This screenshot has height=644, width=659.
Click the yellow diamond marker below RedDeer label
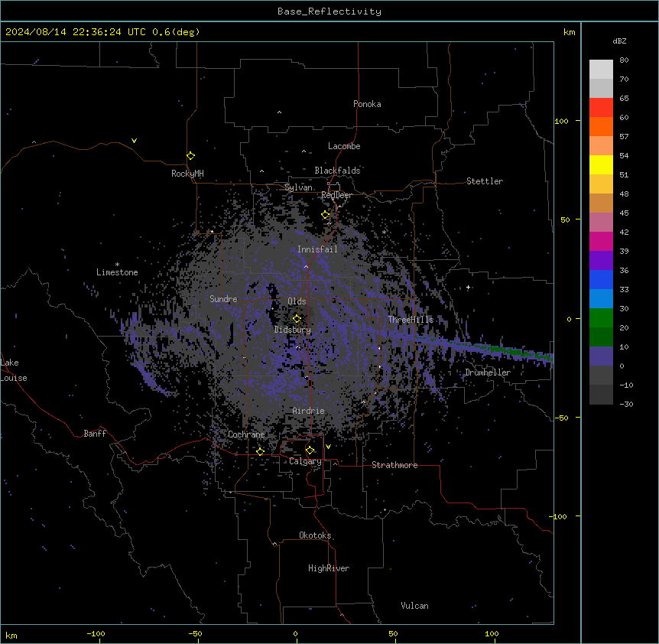pos(326,215)
